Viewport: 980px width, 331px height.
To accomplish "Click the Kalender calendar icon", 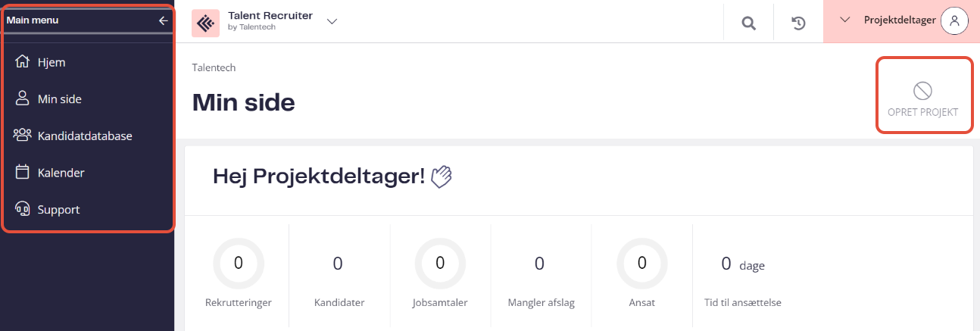I will point(23,172).
